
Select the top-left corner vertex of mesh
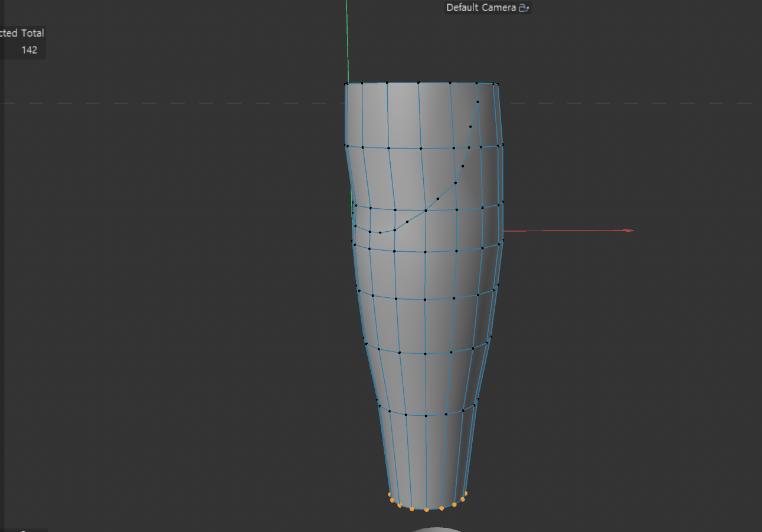(346, 84)
